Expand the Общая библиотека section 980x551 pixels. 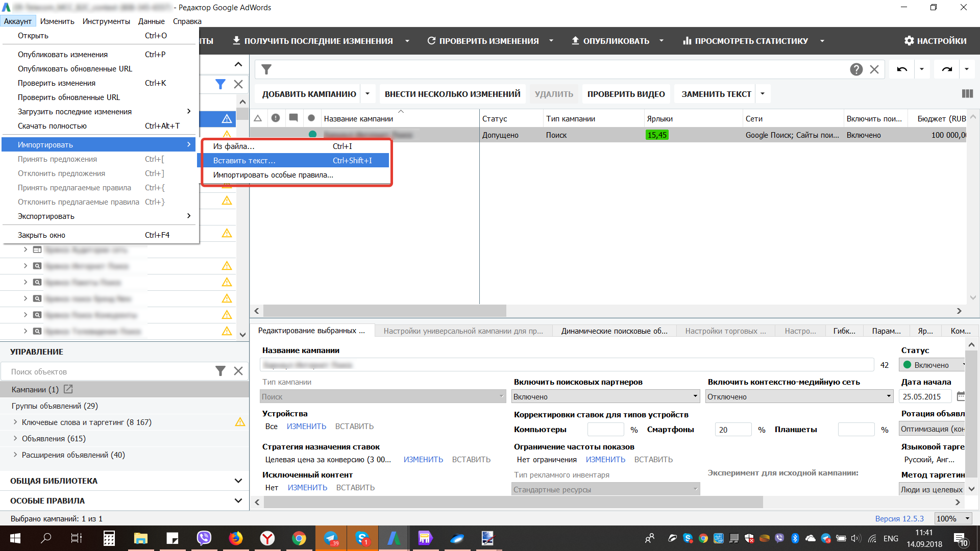pos(238,481)
